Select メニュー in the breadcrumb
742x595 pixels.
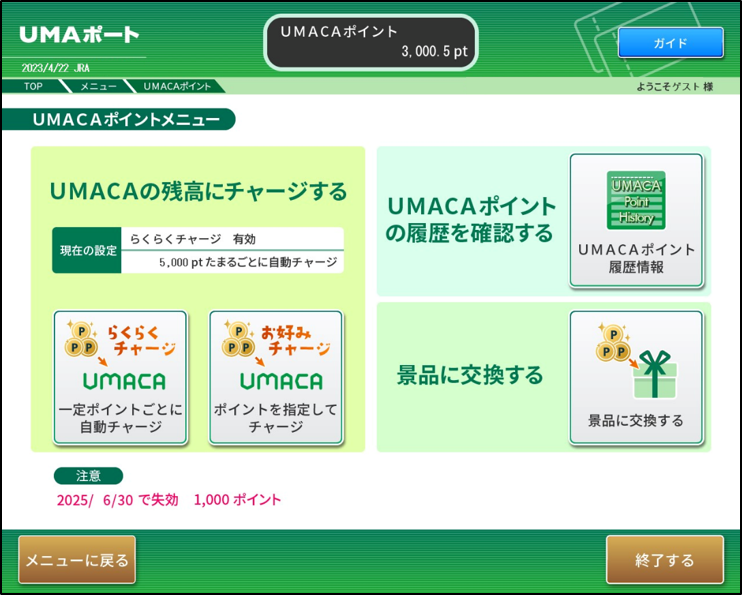click(98, 87)
